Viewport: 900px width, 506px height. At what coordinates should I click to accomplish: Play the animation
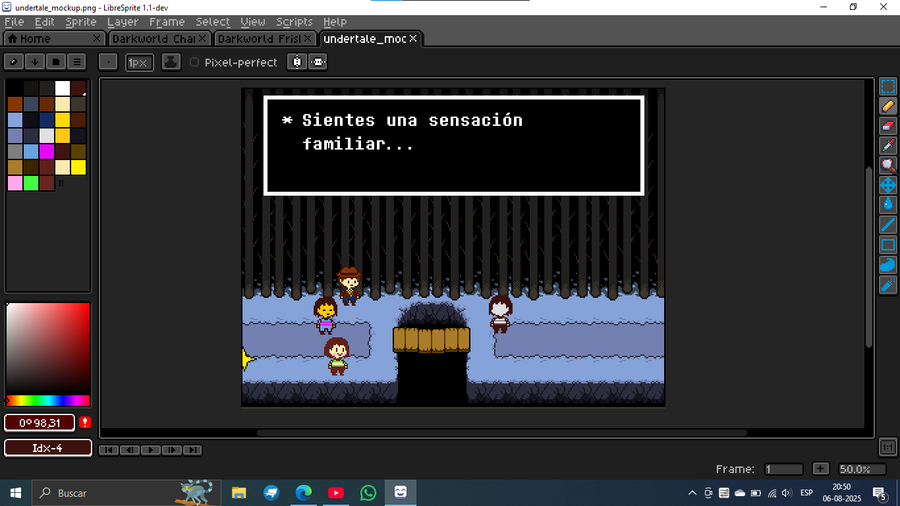150,450
